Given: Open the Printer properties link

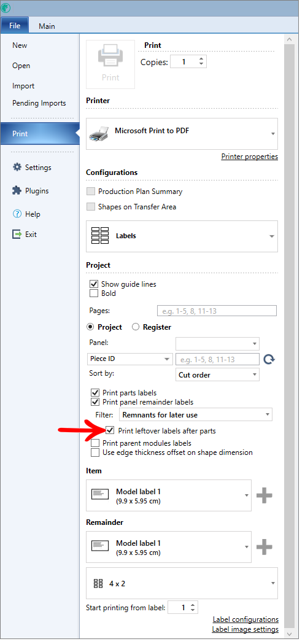Looking at the screenshot, I should (x=250, y=157).
